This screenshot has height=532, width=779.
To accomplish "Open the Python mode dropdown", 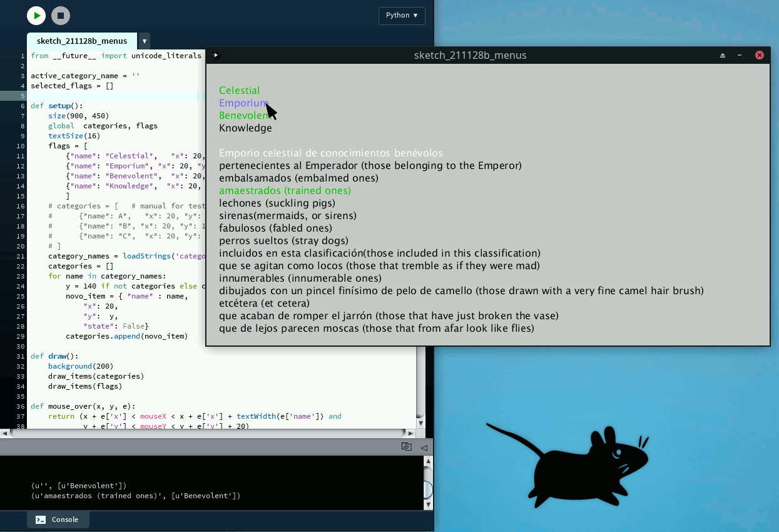I will pyautogui.click(x=402, y=16).
